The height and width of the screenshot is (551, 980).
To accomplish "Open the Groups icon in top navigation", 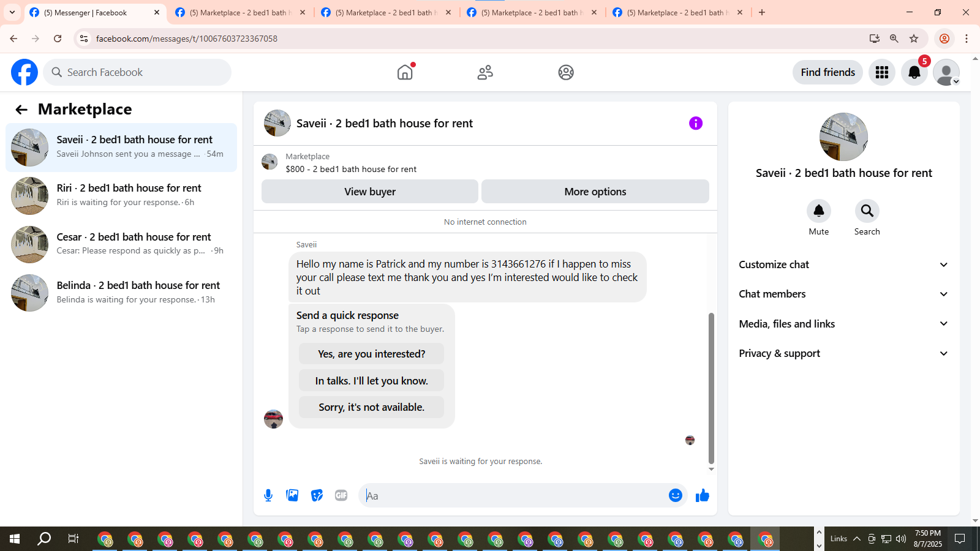I will coord(566,72).
